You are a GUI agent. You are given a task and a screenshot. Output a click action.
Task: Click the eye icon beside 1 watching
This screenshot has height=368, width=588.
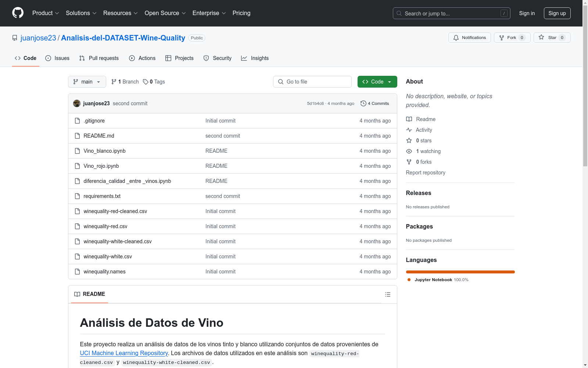coord(409,151)
